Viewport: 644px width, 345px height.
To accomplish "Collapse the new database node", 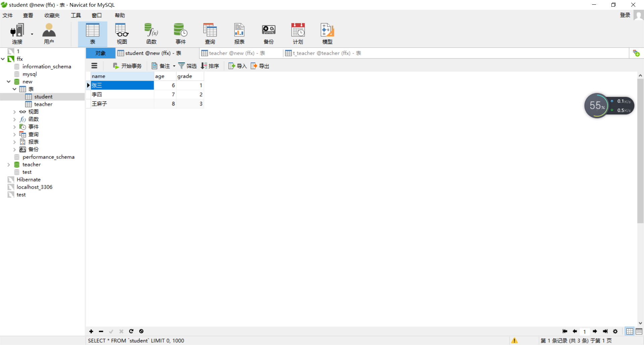I will tap(9, 81).
